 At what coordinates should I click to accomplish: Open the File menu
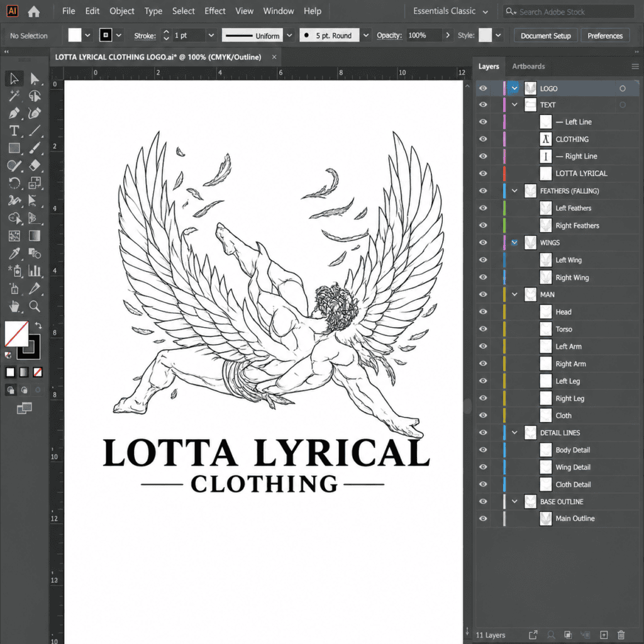pyautogui.click(x=69, y=11)
